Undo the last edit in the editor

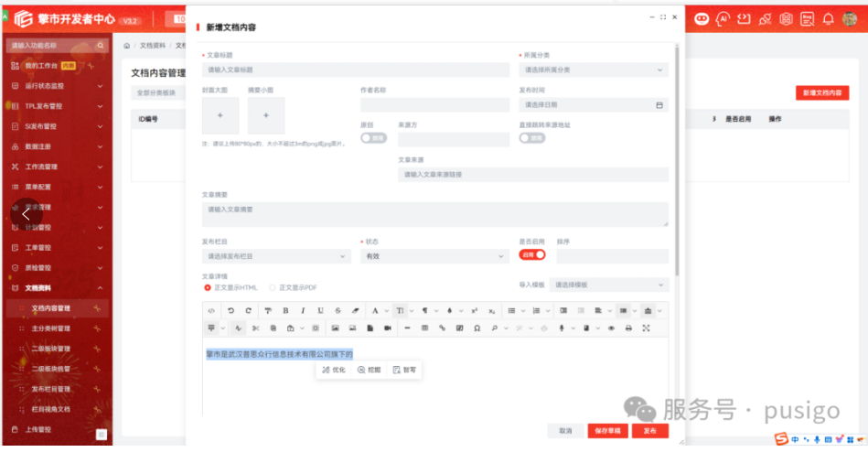point(230,311)
